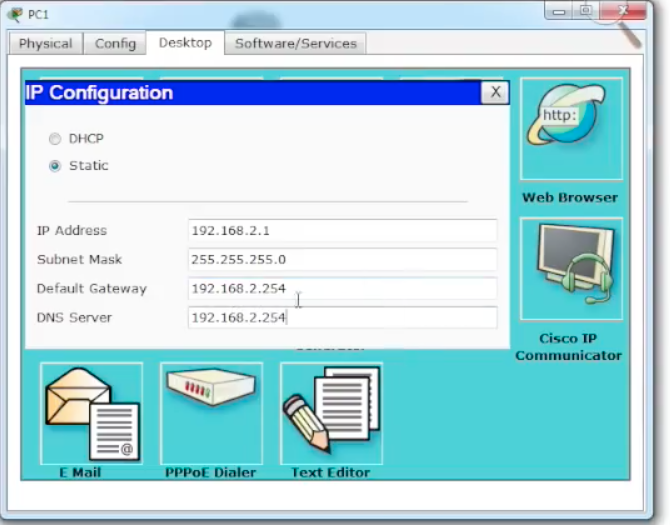Focus the Subnet Mask field
This screenshot has width=670, height=525.
[x=342, y=260]
